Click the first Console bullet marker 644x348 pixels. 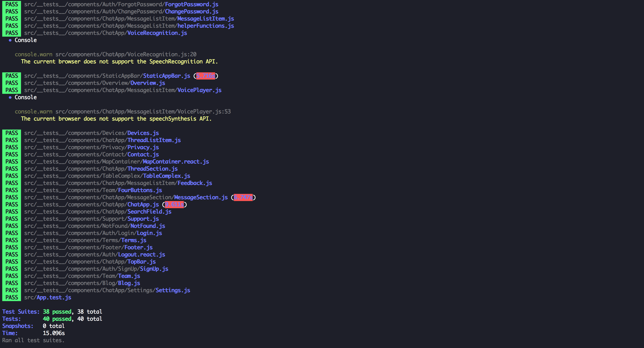click(10, 40)
